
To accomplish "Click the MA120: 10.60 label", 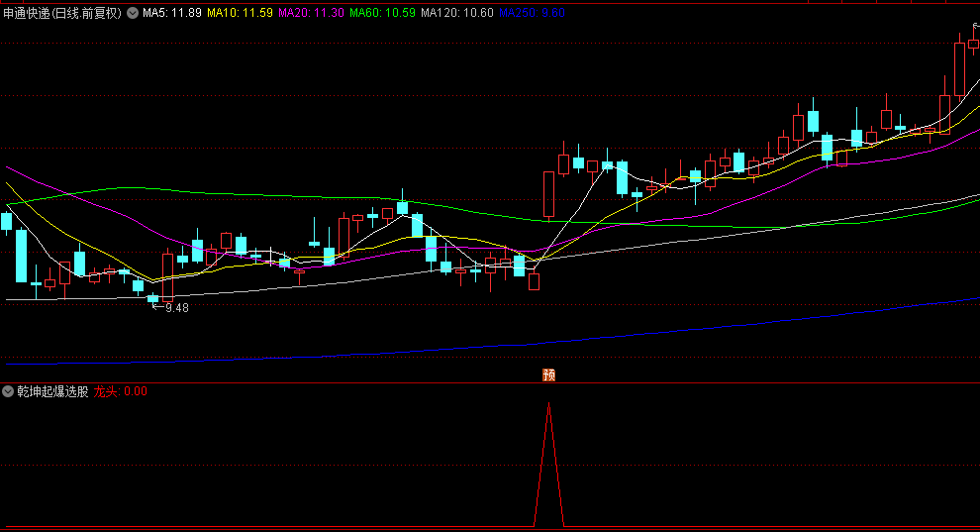I will (457, 13).
